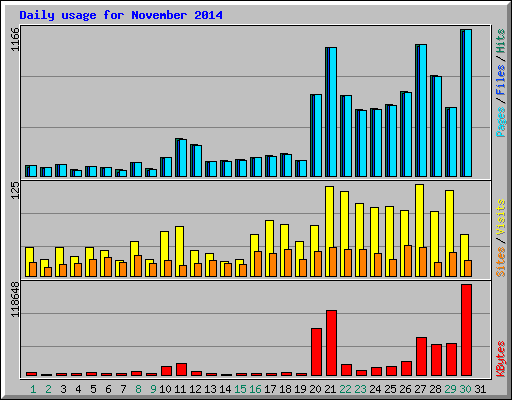This screenshot has width=512, height=400.
Task: Click the 'Visits' legend label
Action: coord(500,217)
